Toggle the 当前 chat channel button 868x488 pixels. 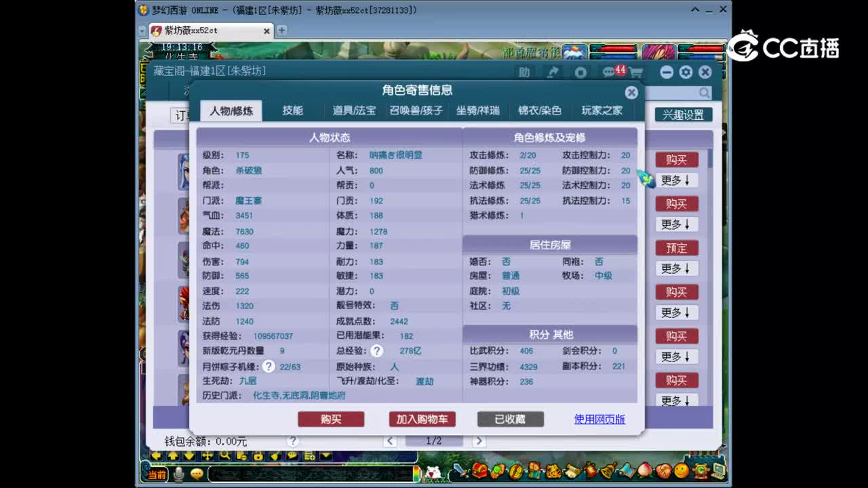157,474
